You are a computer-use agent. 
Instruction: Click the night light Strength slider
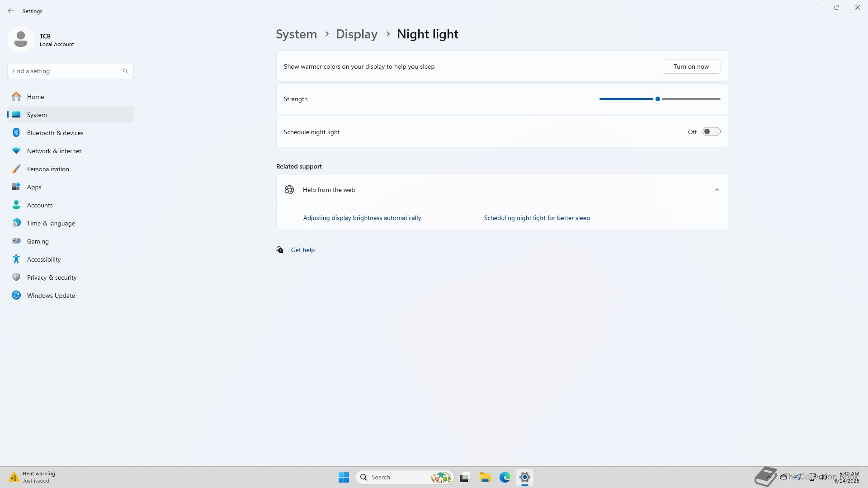click(x=658, y=99)
